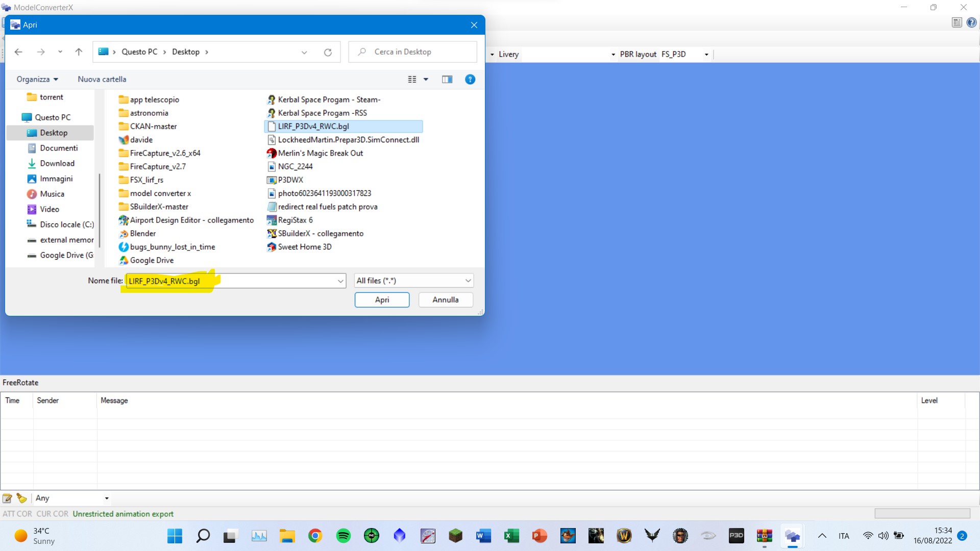This screenshot has width=980, height=551.
Task: Expand the view options dropdown arrow
Action: coord(426,79)
